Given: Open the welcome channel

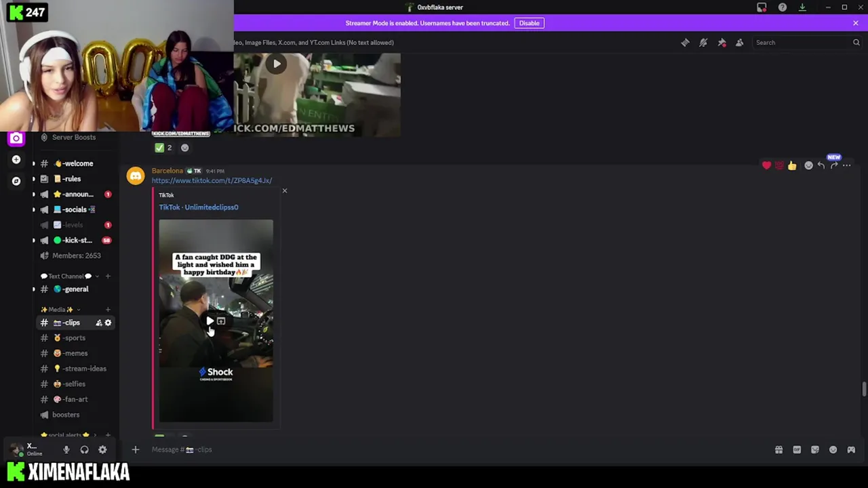Looking at the screenshot, I should tap(73, 163).
